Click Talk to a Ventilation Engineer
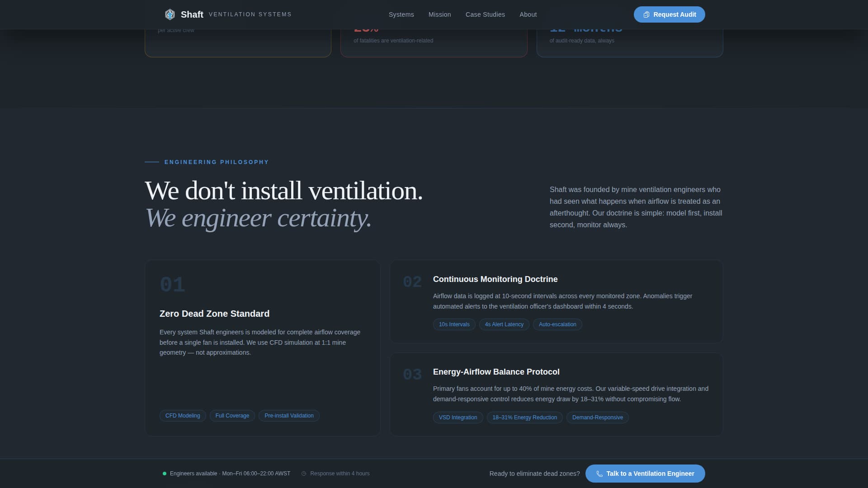The height and width of the screenshot is (488, 868). pyautogui.click(x=650, y=474)
